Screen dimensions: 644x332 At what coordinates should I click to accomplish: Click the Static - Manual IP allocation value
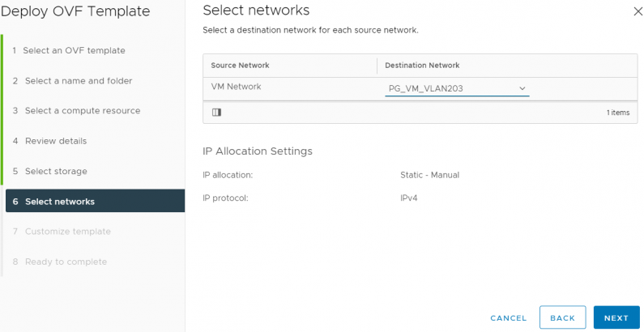pyautogui.click(x=424, y=174)
